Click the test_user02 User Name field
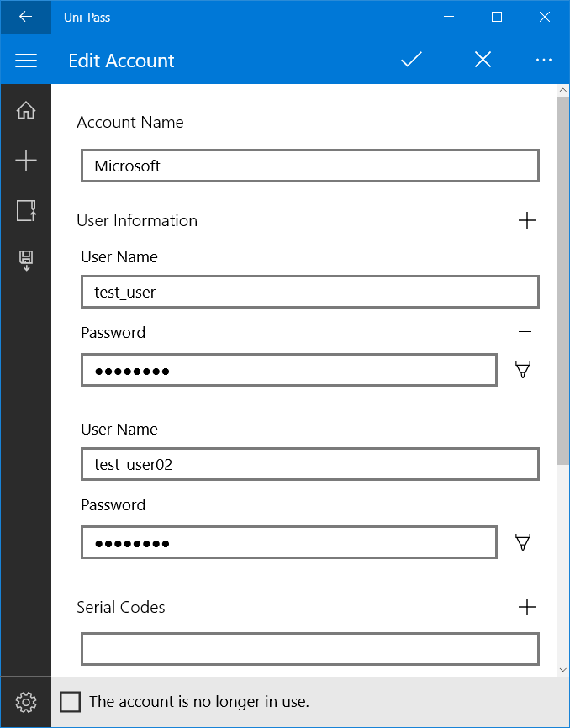 (x=309, y=464)
